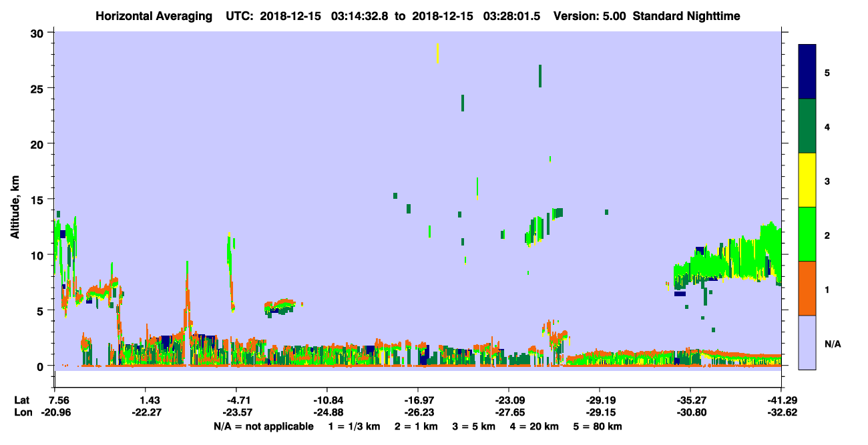Click the lavender N/A colorbar segment
The width and height of the screenshot is (868, 445).
click(807, 342)
